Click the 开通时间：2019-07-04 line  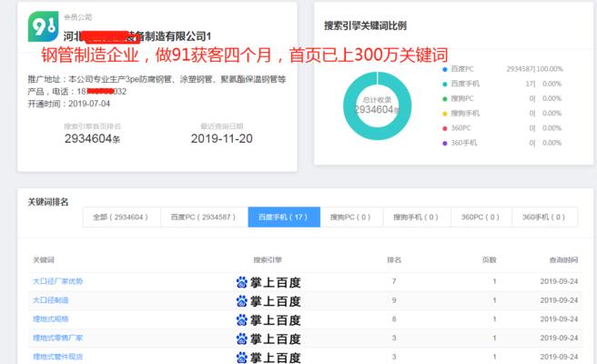coord(69,104)
